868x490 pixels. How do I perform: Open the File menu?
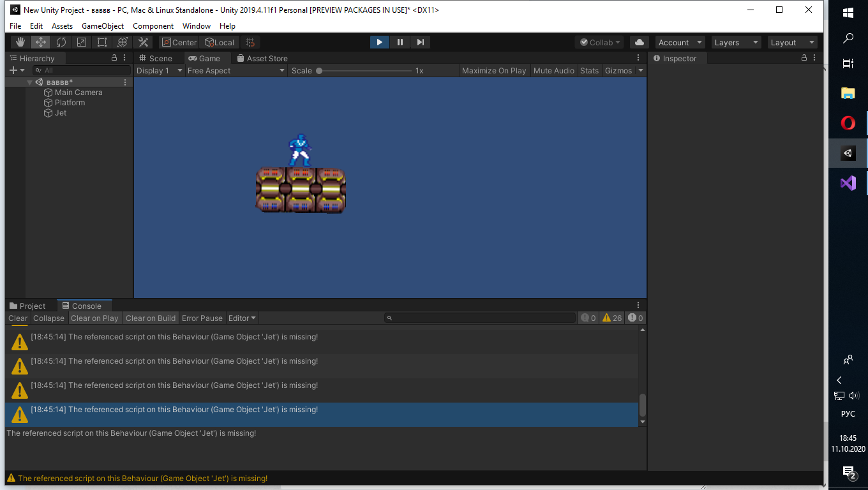15,26
